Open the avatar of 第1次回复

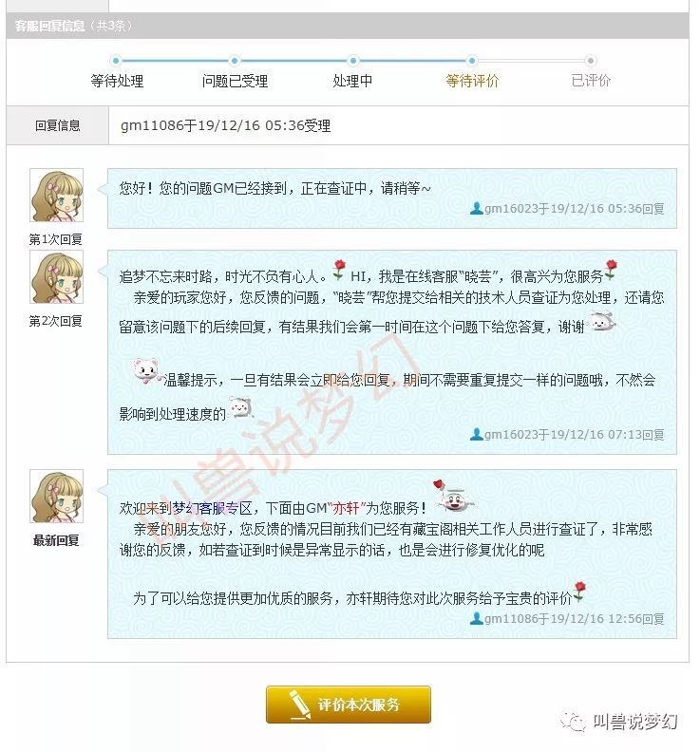click(57, 196)
